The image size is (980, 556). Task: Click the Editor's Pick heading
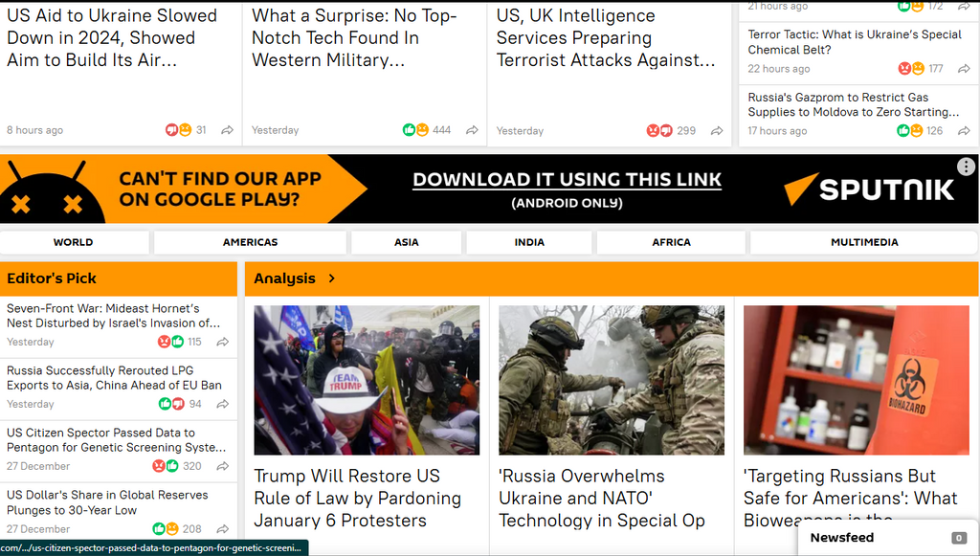(52, 278)
